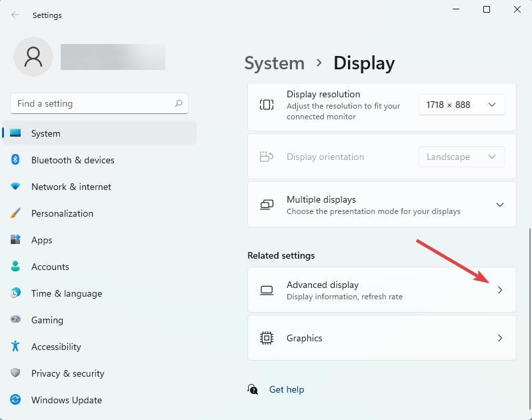Click the Time & language globe icon
The height and width of the screenshot is (420, 532).
tap(15, 293)
